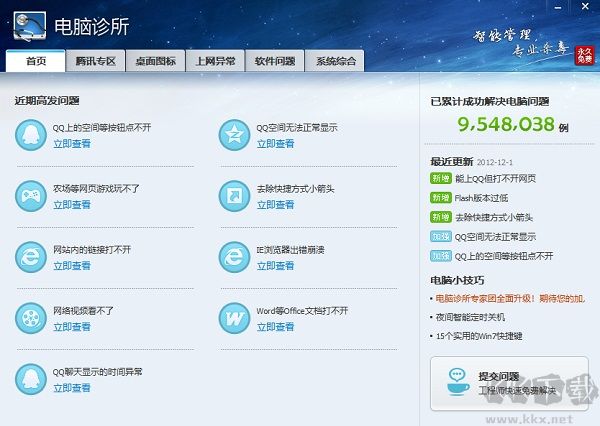Open update item 去除快捷方式小箭头 in 最近更新

(494, 217)
